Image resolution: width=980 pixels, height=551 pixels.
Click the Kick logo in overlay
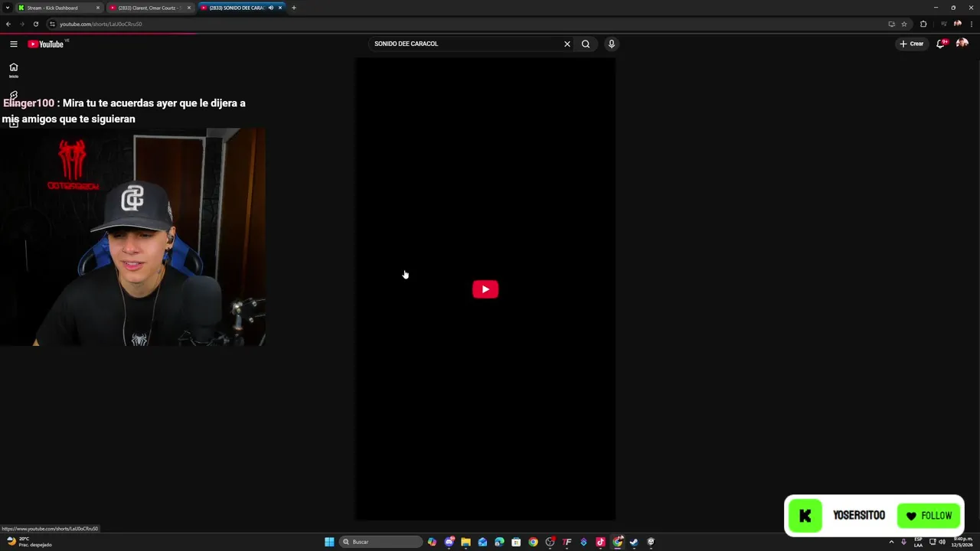805,516
